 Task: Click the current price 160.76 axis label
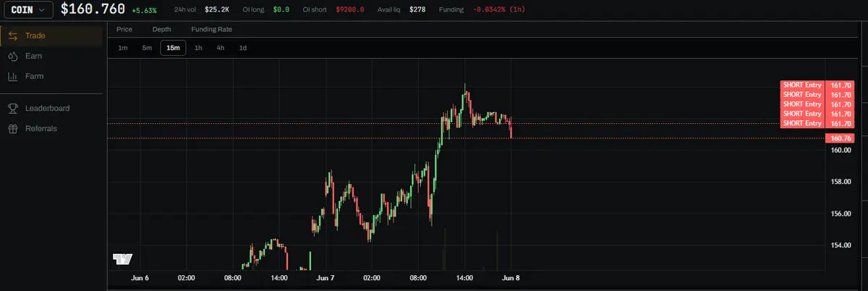[x=840, y=138]
